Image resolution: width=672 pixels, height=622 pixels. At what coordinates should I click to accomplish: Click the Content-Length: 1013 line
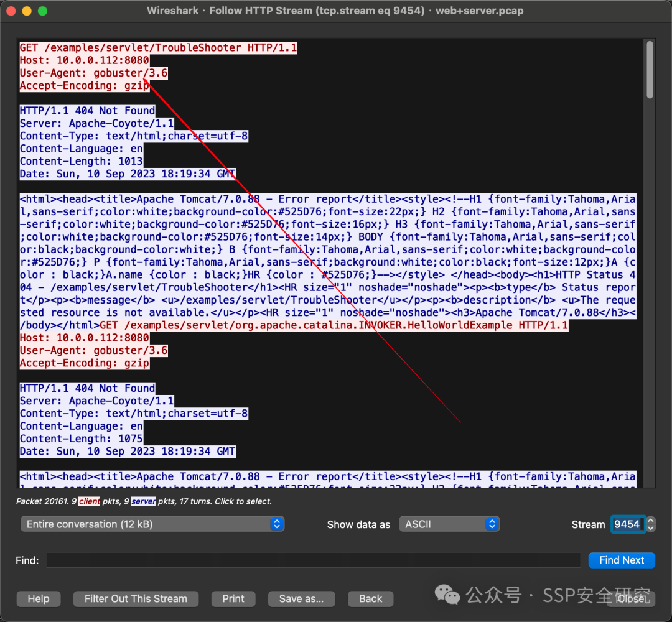82,161
